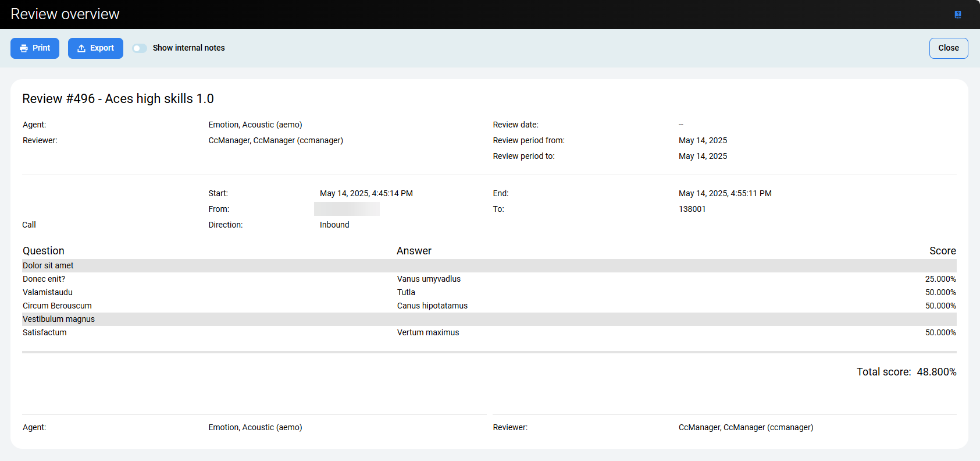
Task: Click the Total score value 48.800%
Action: [x=936, y=372]
